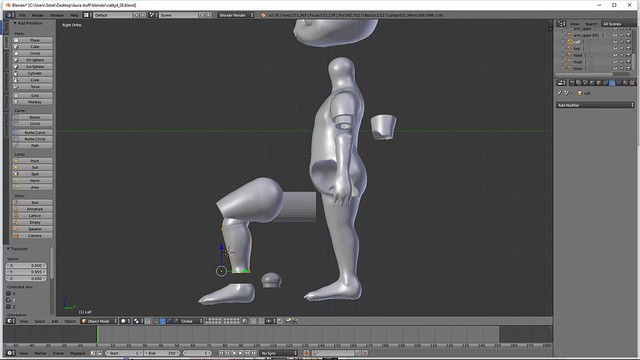Click the green current frame marker

point(97,334)
